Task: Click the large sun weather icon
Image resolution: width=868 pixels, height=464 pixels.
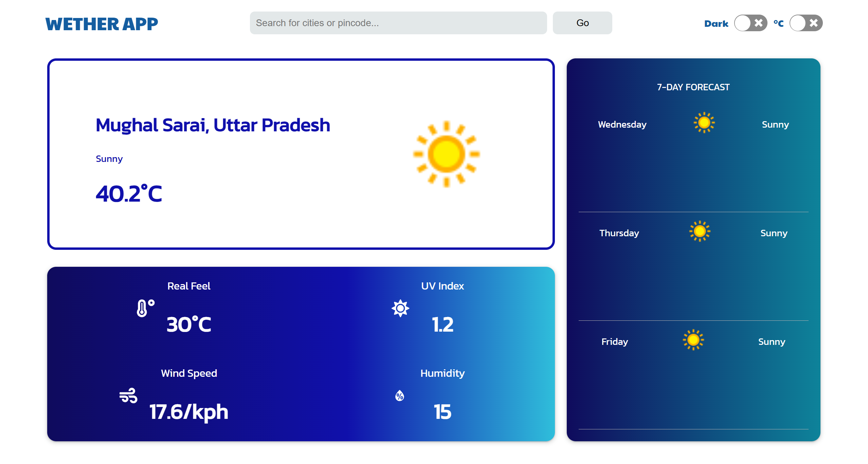Action: (x=446, y=154)
